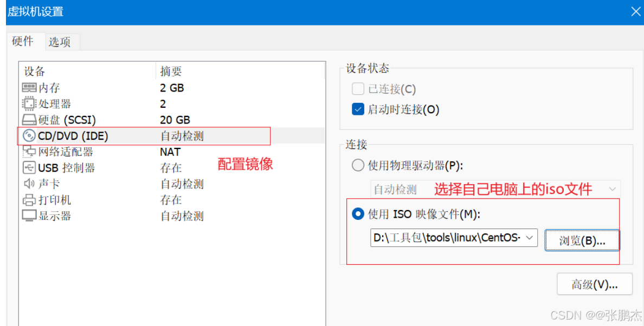Switch to the 硬件 hardware tab
This screenshot has height=326, width=644.
23,41
